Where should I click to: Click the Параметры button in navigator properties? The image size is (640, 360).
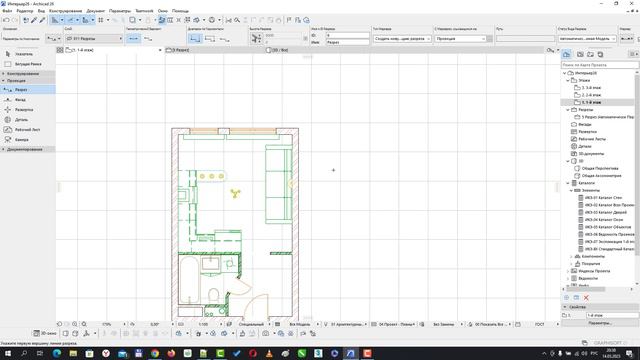coord(600,323)
